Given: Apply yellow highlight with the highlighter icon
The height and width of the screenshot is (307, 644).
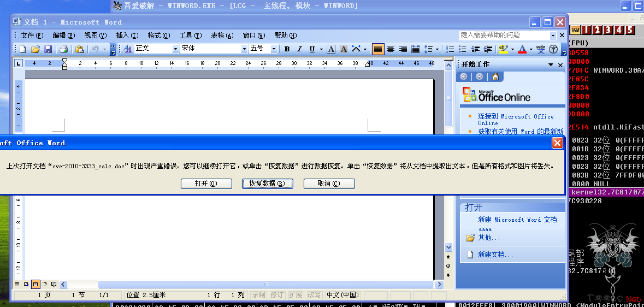Looking at the screenshot, I should (x=503, y=49).
